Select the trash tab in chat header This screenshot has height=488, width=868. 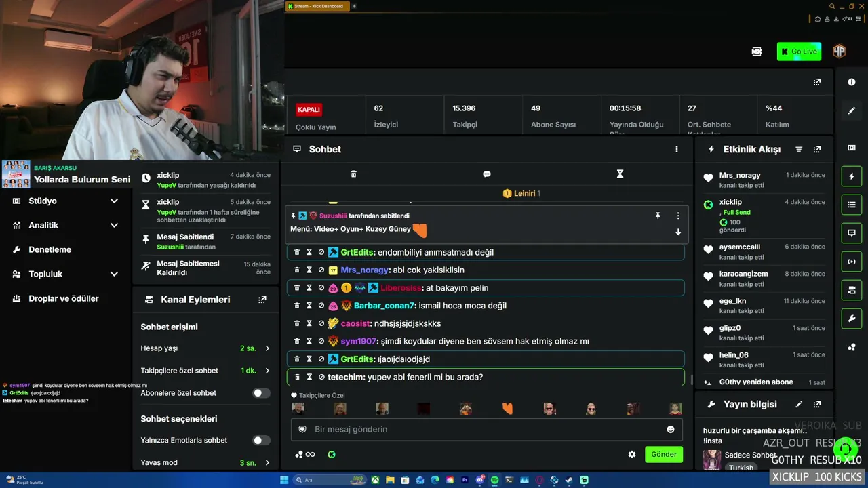pyautogui.click(x=353, y=174)
